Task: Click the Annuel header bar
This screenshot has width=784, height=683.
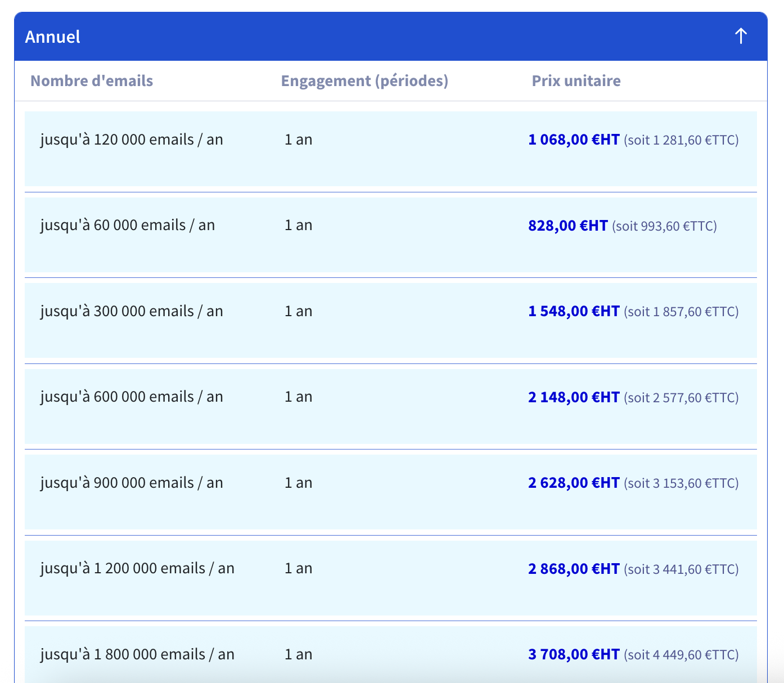Action: pos(391,37)
